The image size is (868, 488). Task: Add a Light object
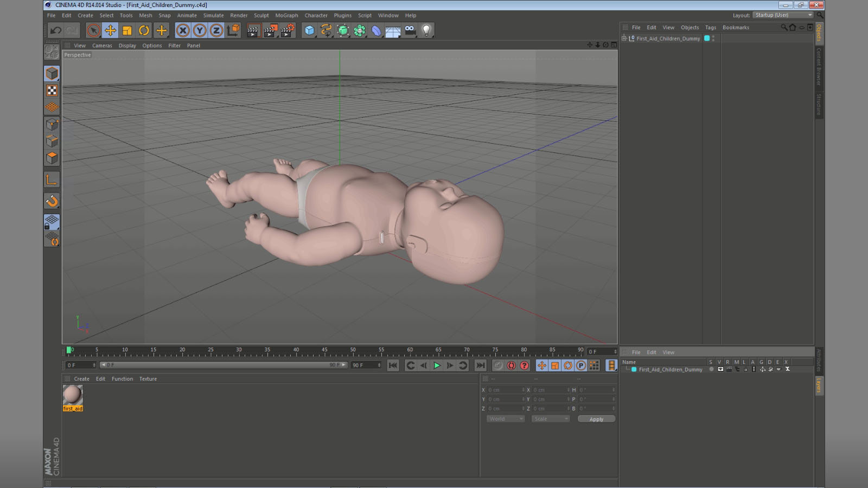[x=427, y=30]
